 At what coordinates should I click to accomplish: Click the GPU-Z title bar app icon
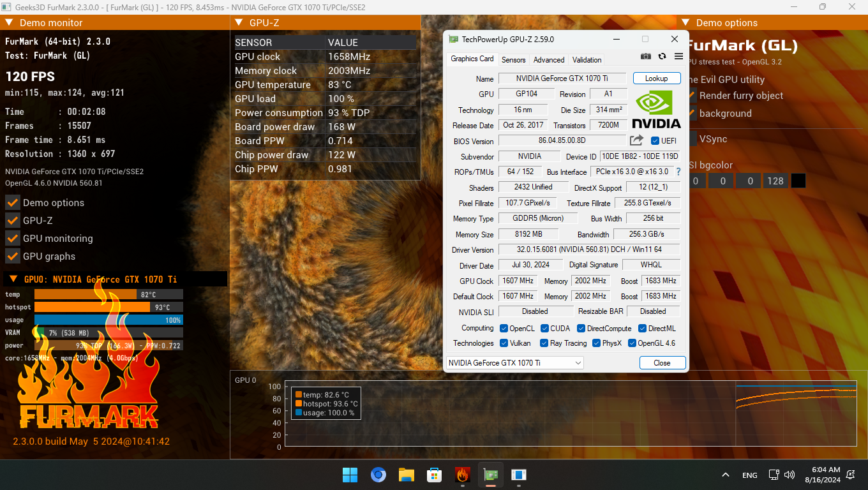453,39
